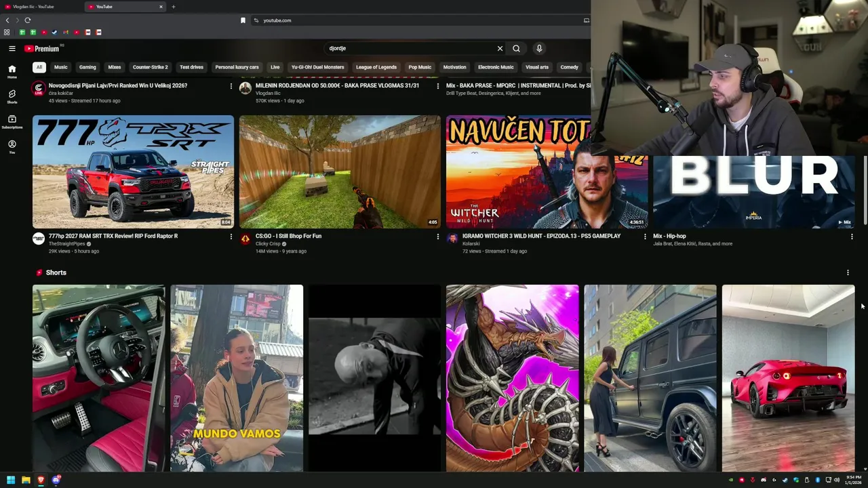Open Shorts from the left sidebar

click(12, 97)
